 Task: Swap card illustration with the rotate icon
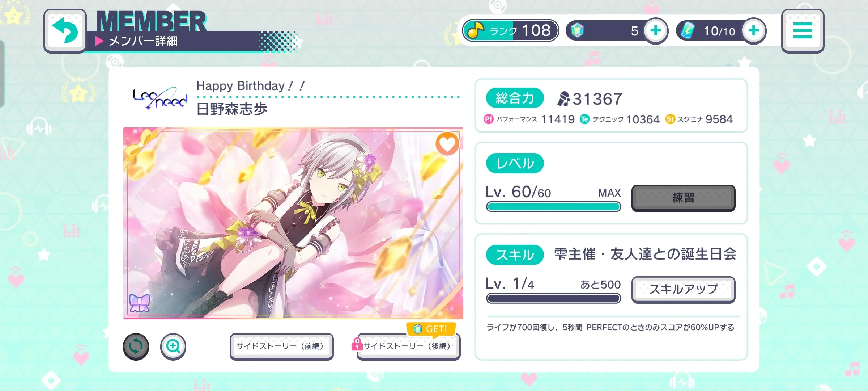coord(136,346)
